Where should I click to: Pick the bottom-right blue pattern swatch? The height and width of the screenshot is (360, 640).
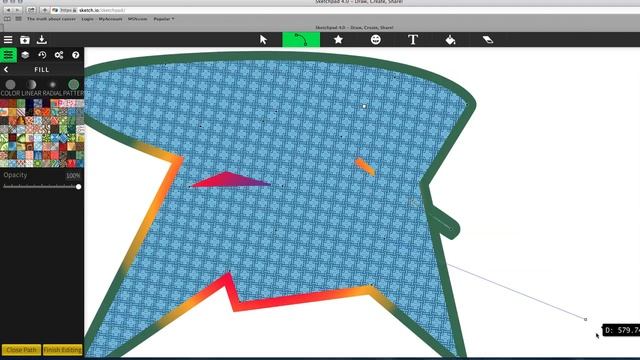pos(80,163)
